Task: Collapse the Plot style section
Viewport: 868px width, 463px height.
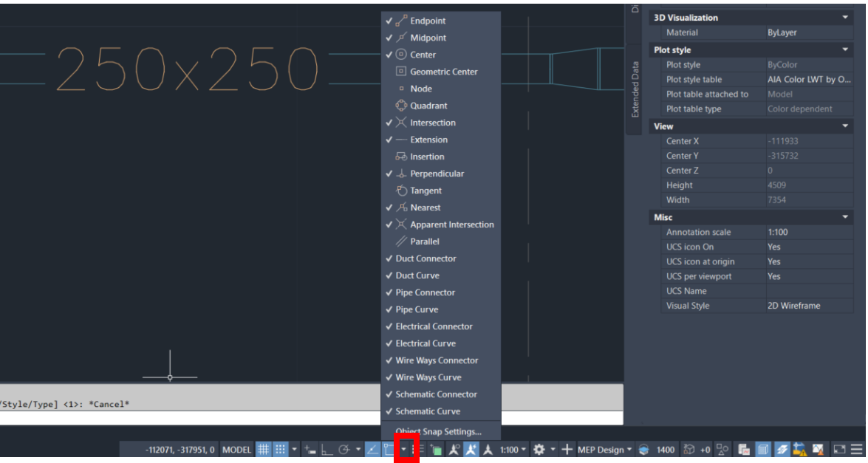Action: [845, 49]
